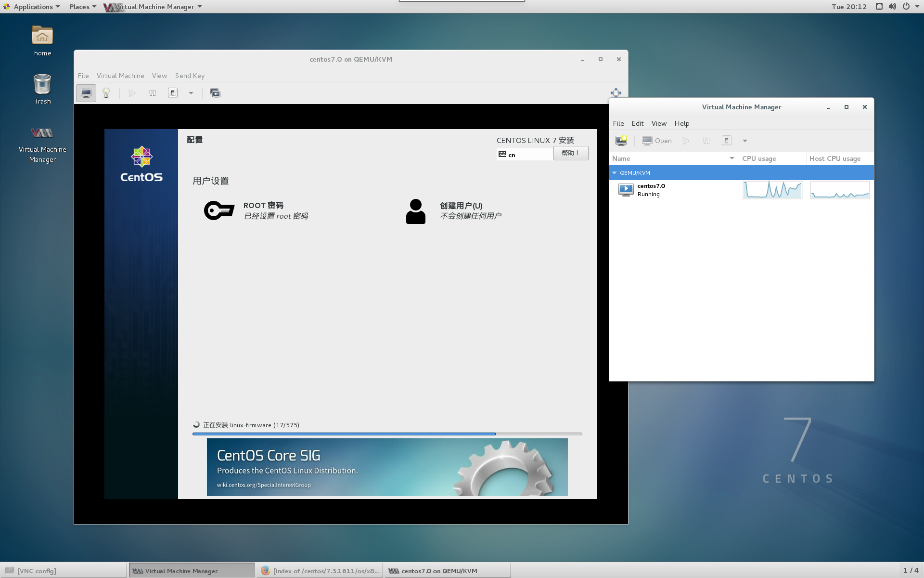Power on the virtual machine in console toolbar
Image resolution: width=924 pixels, height=578 pixels.
pos(132,93)
